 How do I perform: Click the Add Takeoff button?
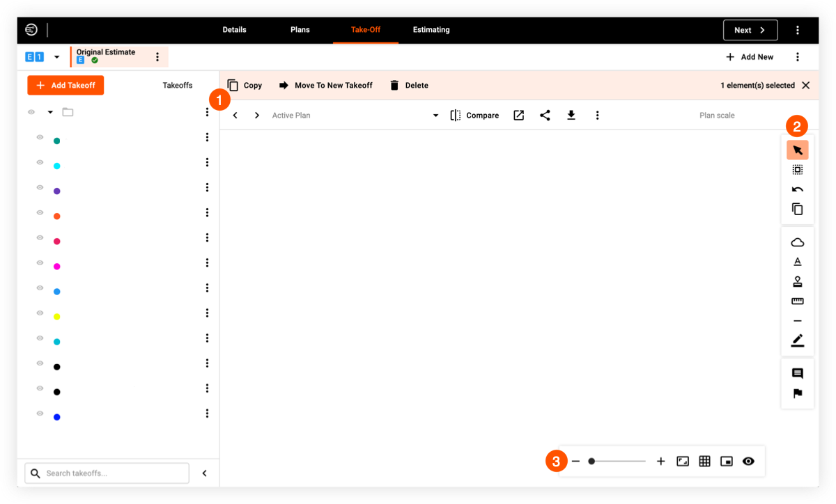click(65, 85)
